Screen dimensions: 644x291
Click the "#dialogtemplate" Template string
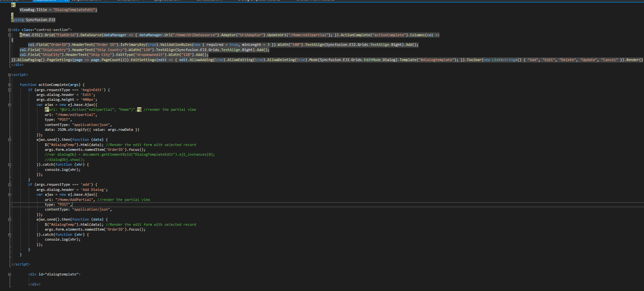pyautogui.click(x=437, y=60)
